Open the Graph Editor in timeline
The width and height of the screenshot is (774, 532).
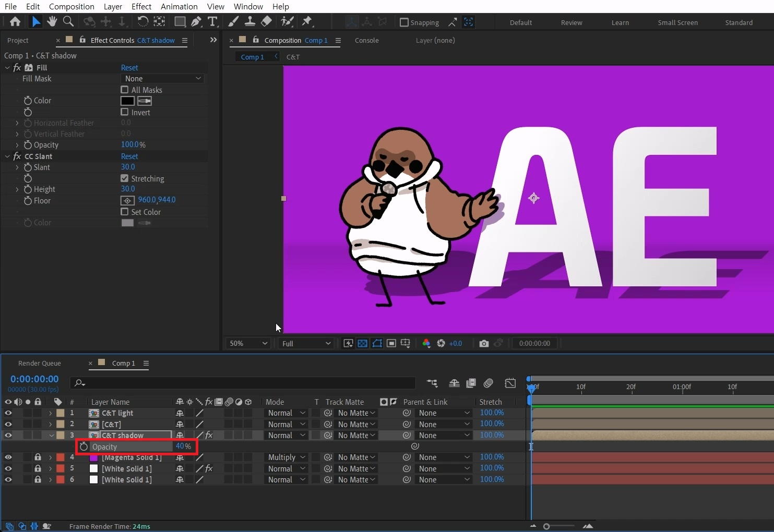[510, 383]
